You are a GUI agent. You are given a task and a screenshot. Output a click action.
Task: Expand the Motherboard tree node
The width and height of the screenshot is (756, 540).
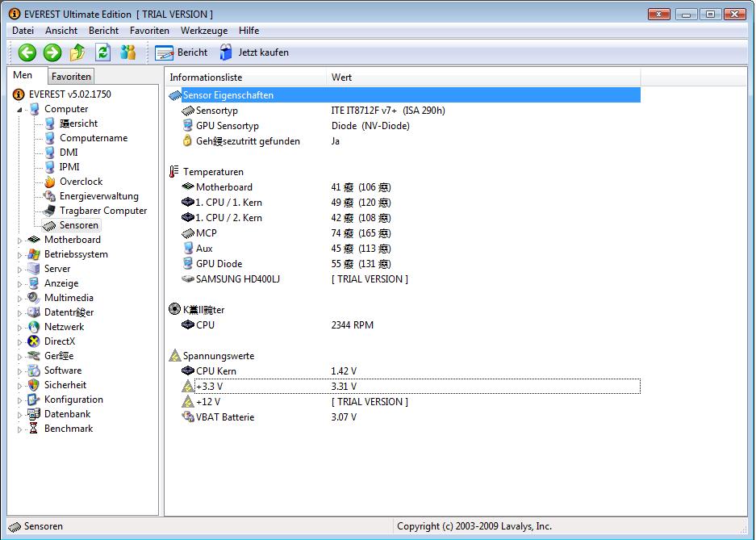19,240
